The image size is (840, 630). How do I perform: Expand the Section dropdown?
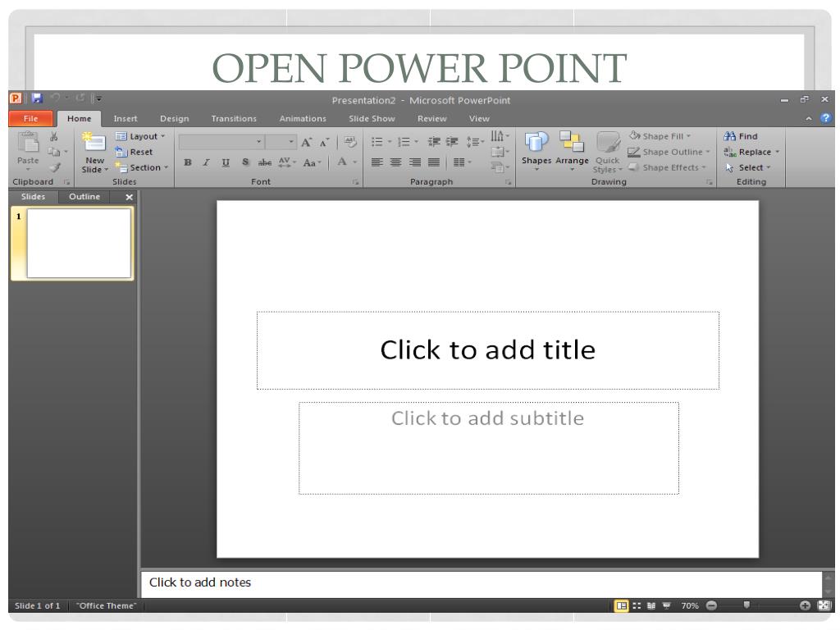(x=143, y=167)
